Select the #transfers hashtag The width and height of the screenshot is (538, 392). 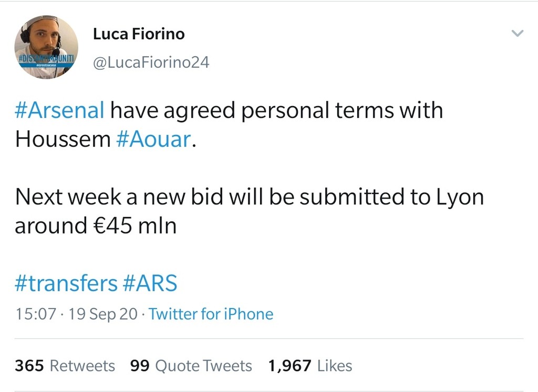point(66,283)
